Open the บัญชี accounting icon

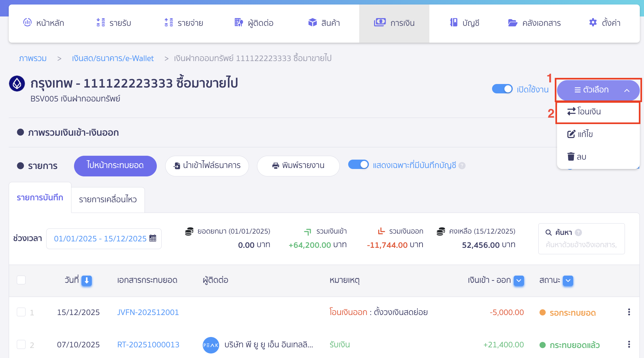point(454,23)
